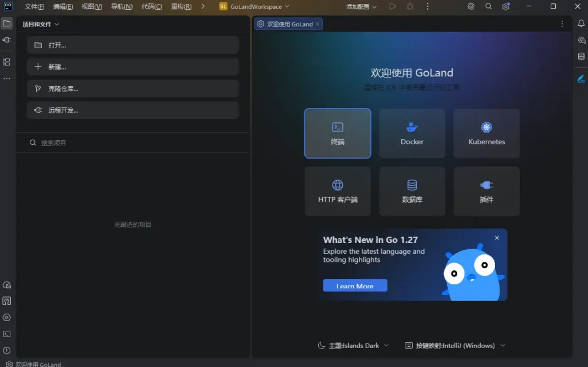Click the 打开... open project button
Screen dimensions: 588x367
coord(133,45)
